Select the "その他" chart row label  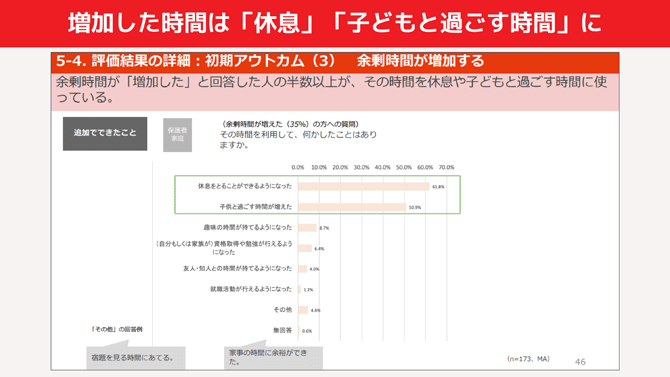click(283, 309)
